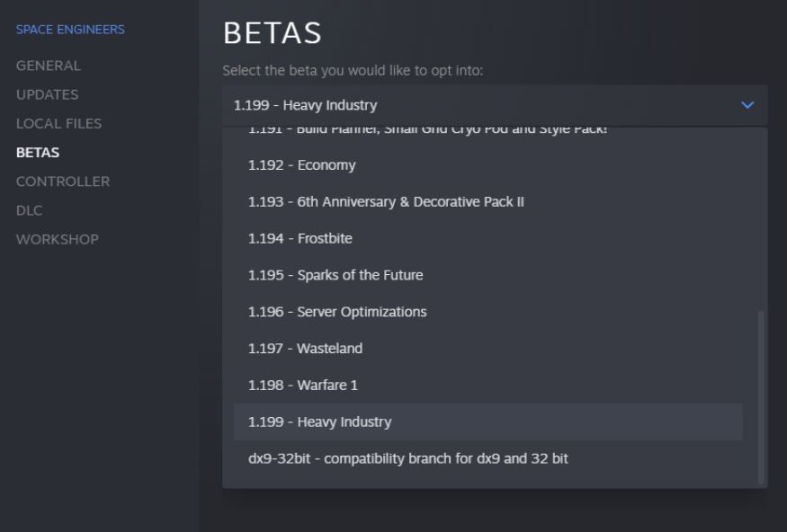Switch to the Updates tab
The image size is (787, 532).
pos(47,94)
